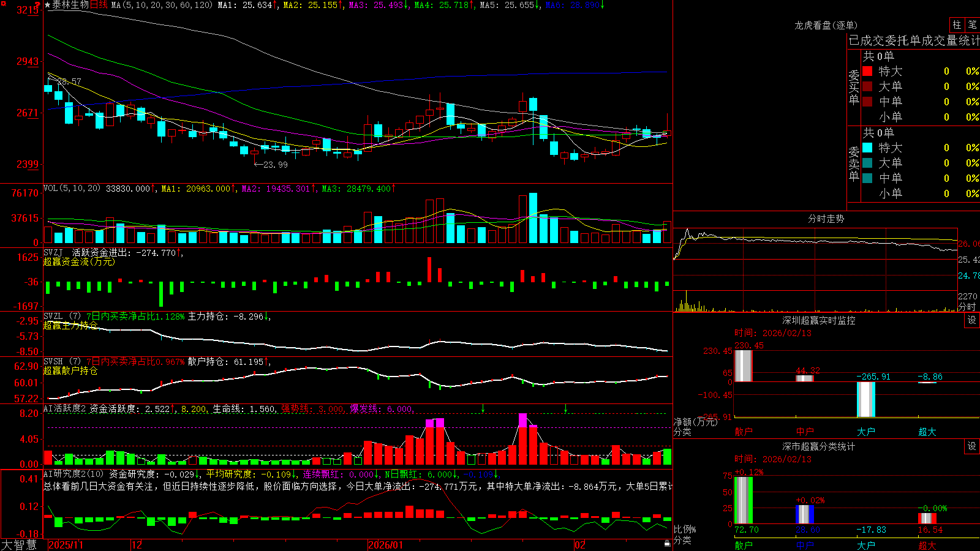Image resolution: width=980 pixels, height=551 pixels.
Task: Click the 龙虎看盘(逐单) panel title
Action: pos(826,25)
